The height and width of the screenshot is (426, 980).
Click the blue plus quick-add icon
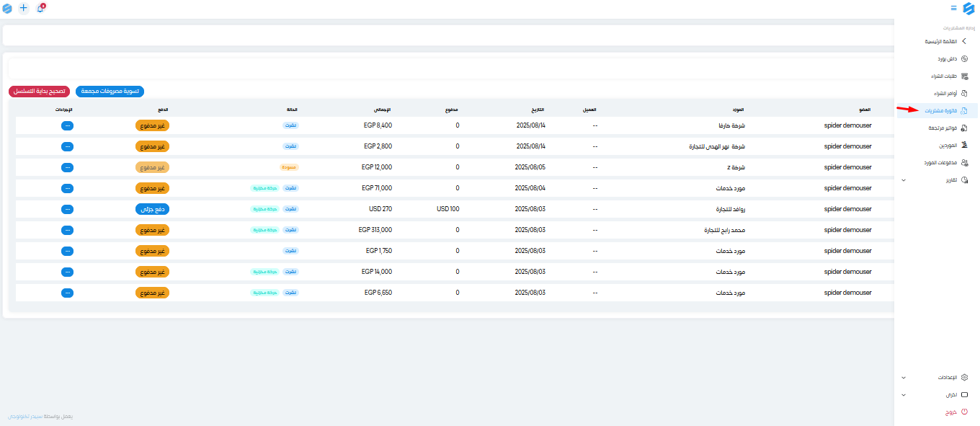pos(24,8)
